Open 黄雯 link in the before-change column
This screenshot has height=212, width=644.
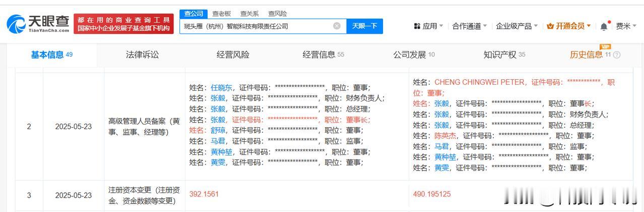(x=218, y=163)
